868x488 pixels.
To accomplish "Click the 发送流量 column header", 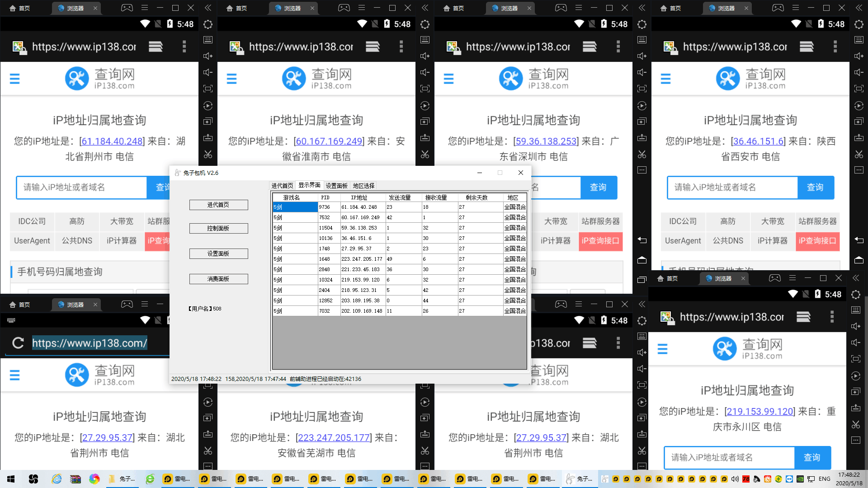I will (x=403, y=197).
